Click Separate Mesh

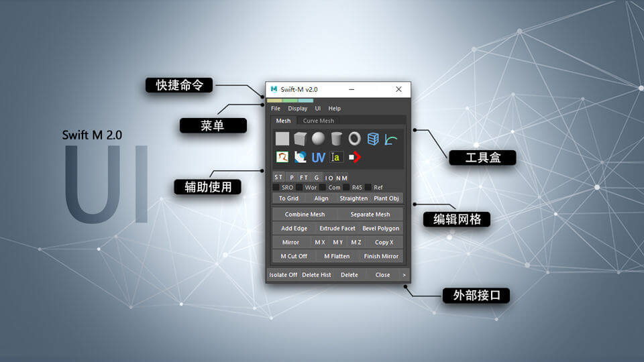point(370,215)
